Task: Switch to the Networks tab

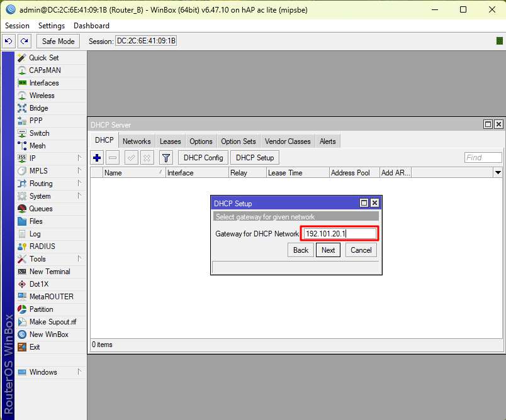Action: click(x=137, y=141)
